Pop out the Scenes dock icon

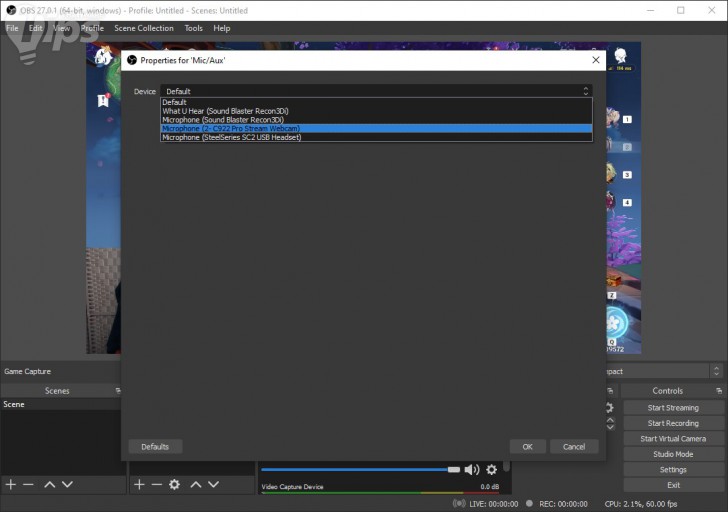pyautogui.click(x=118, y=391)
